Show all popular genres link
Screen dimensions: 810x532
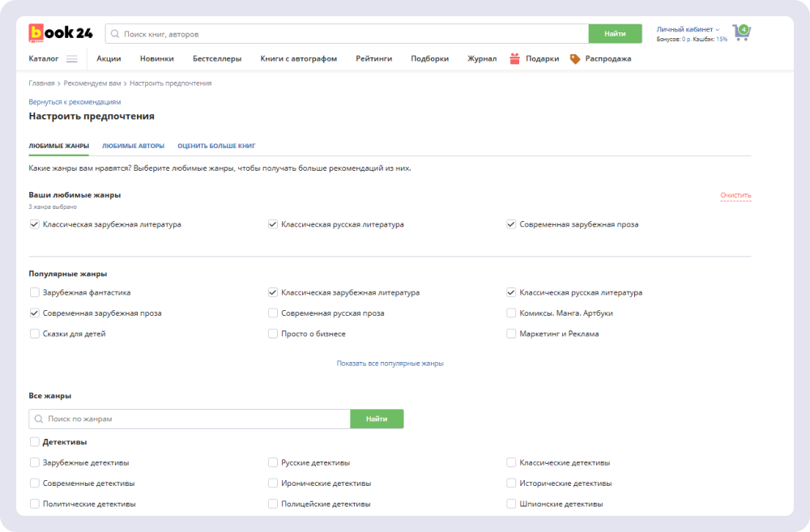coord(390,364)
